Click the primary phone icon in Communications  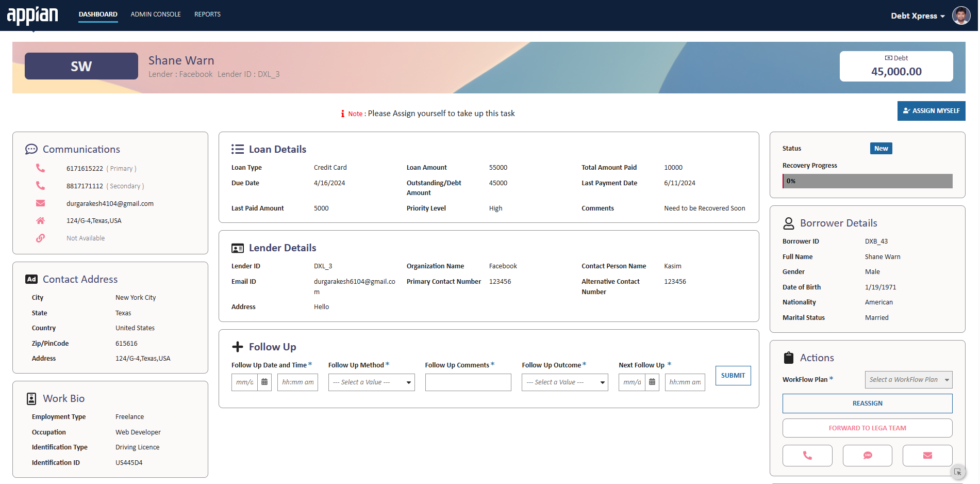(x=40, y=168)
